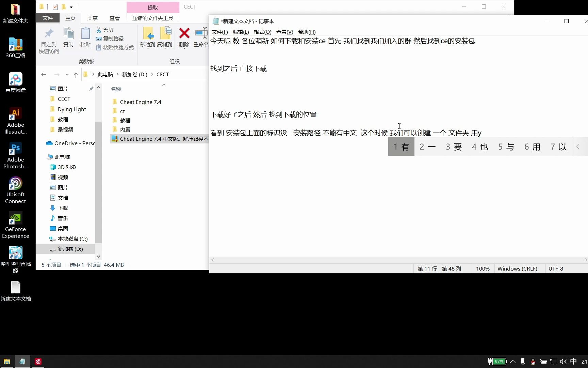Screen dimensions: 588x368
Task: Click the volume tray icon
Action: 563,362
